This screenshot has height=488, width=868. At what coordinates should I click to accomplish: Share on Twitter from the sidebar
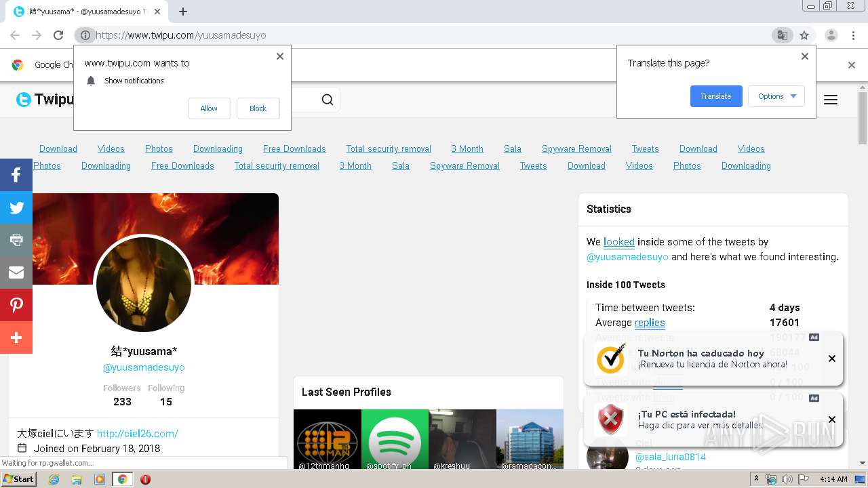click(16, 208)
